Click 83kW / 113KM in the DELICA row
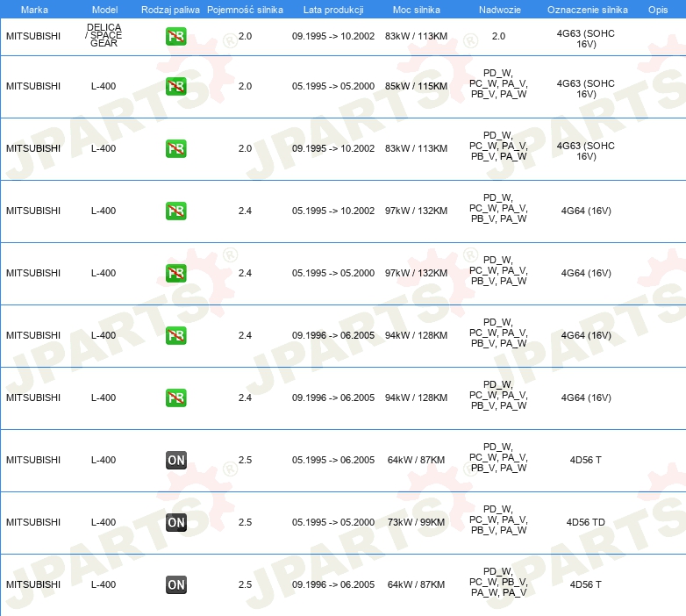686x616 pixels. coord(416,36)
